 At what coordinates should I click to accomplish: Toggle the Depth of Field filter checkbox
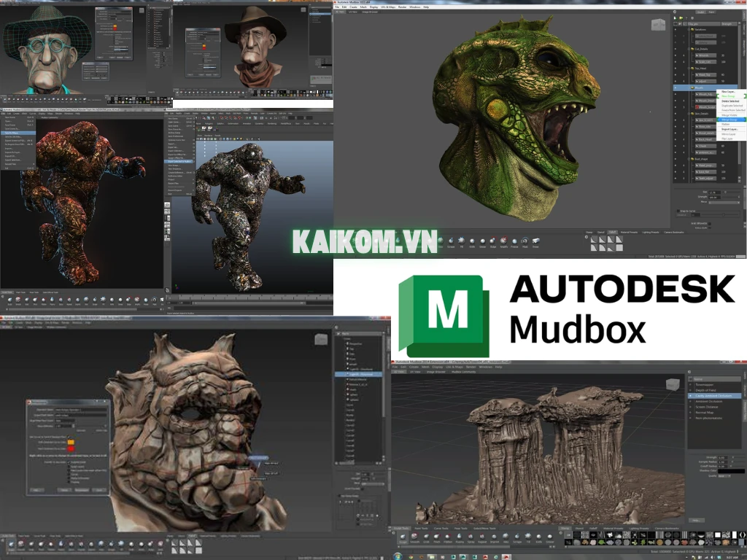689,390
